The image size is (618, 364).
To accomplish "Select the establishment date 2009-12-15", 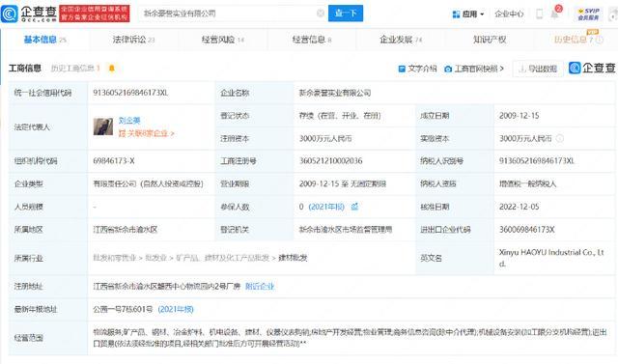I will [520, 116].
